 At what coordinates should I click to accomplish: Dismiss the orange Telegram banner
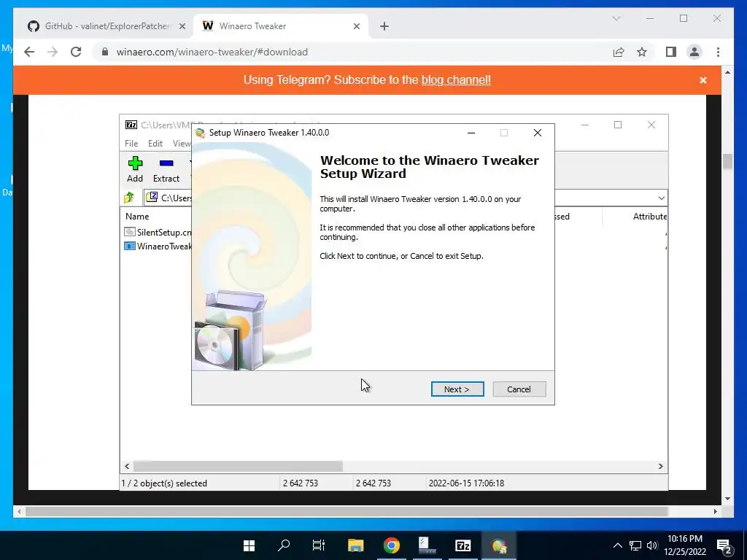click(x=703, y=80)
